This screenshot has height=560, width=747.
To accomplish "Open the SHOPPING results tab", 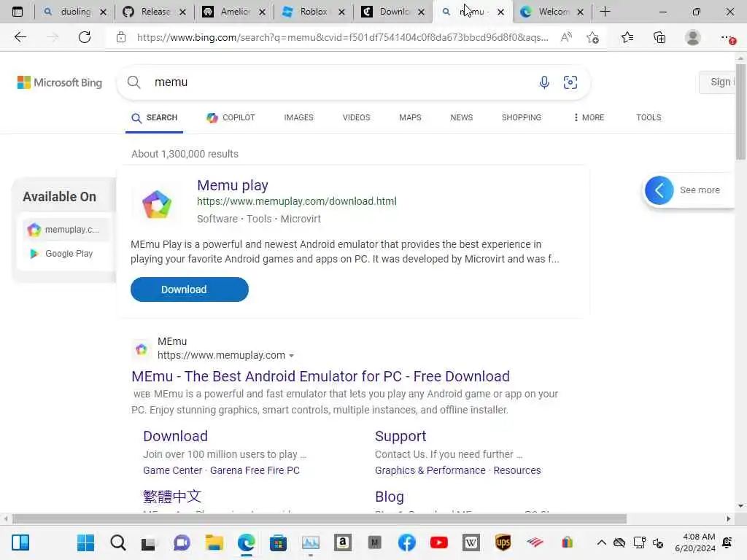I will [x=521, y=117].
